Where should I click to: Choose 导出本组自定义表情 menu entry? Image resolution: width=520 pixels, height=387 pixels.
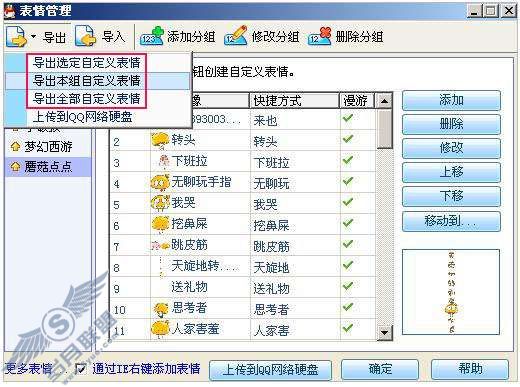[x=87, y=81]
